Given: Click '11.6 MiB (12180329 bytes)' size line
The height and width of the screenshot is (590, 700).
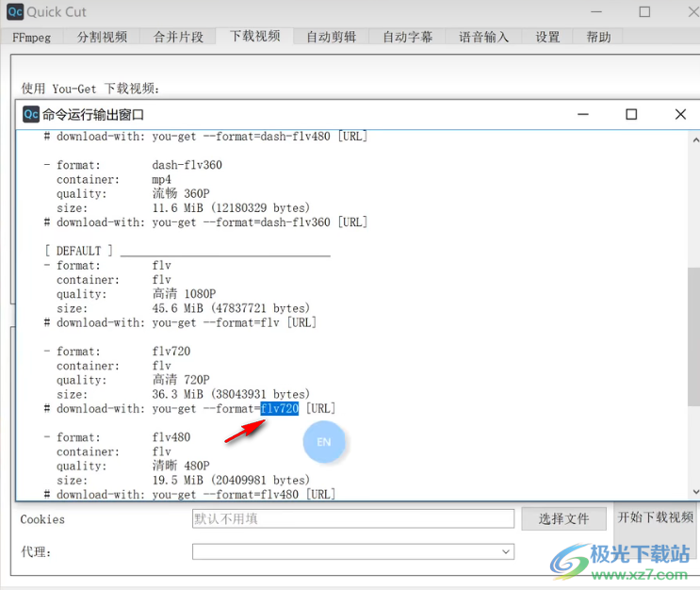Looking at the screenshot, I should click(231, 207).
